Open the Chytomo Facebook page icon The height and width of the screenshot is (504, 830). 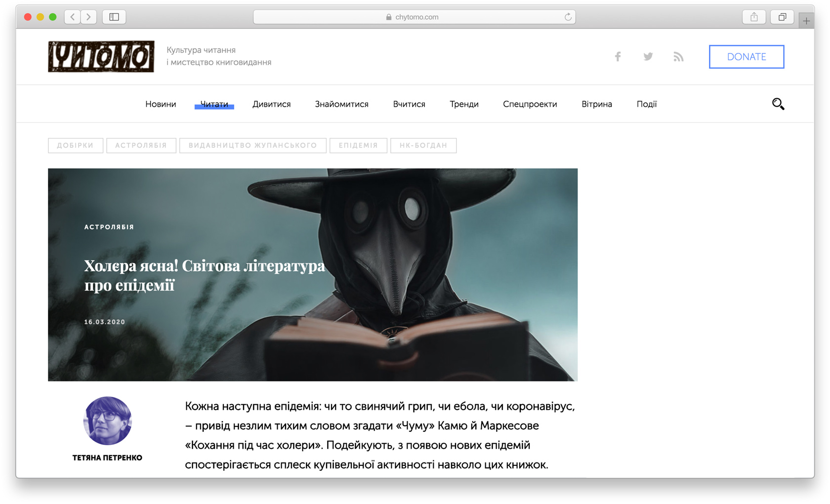click(x=618, y=57)
